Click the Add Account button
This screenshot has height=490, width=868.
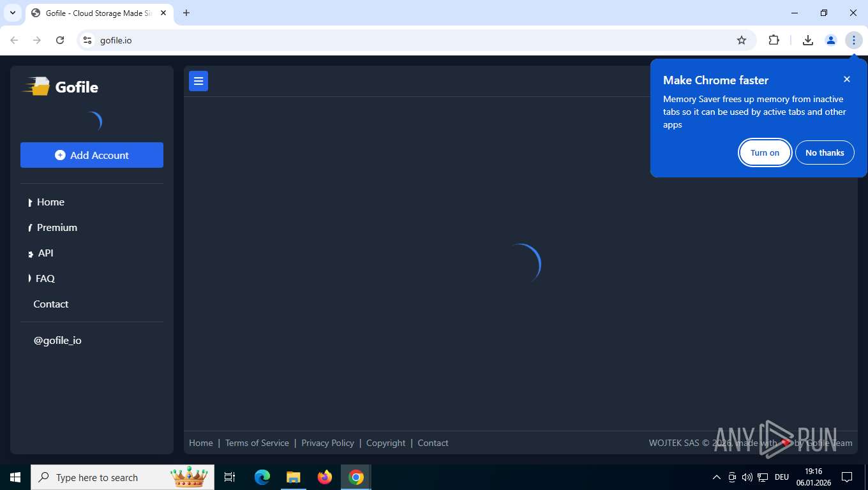pyautogui.click(x=92, y=155)
